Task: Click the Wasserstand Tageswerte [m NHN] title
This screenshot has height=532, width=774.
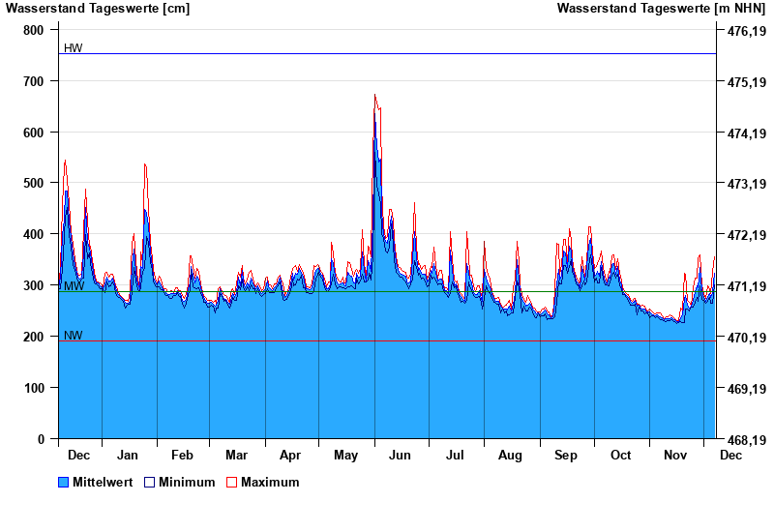Action: point(661,9)
